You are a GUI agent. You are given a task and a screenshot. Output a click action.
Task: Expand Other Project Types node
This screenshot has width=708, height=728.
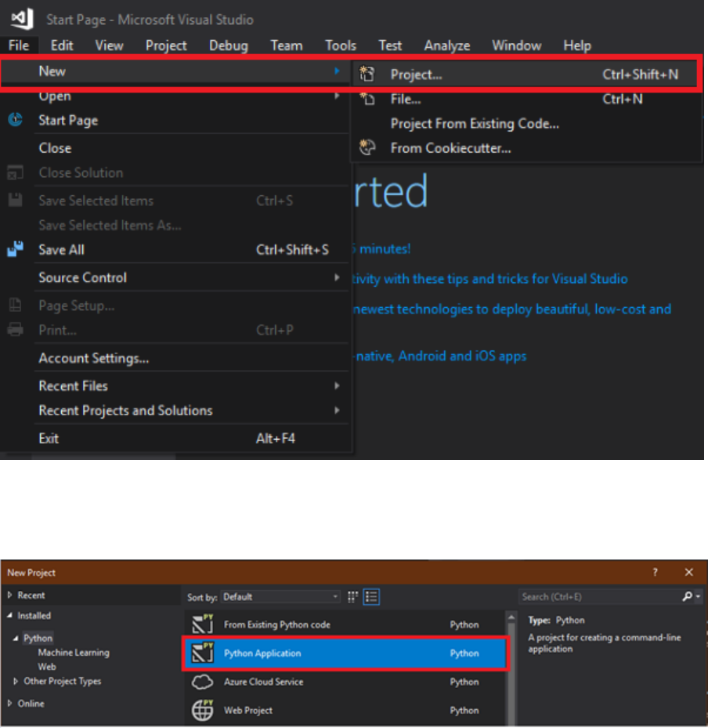(16, 681)
